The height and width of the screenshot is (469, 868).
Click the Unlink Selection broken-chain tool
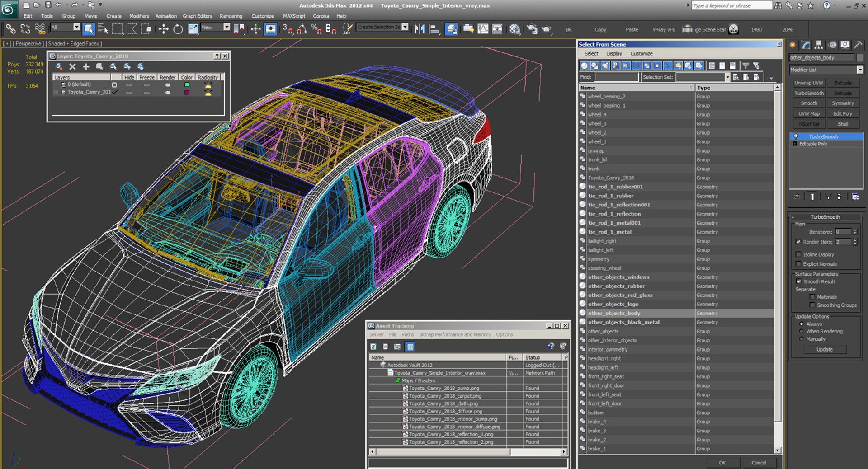(25, 29)
